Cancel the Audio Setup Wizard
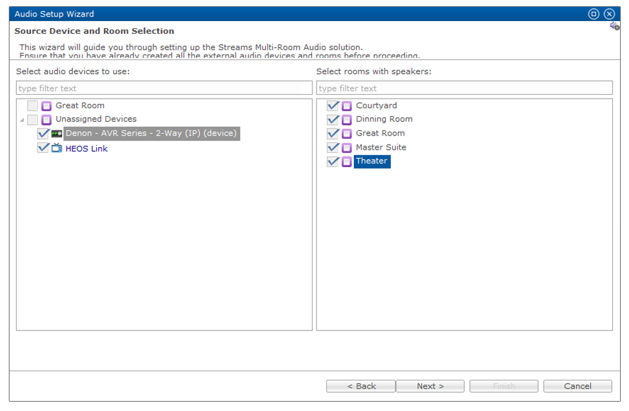This screenshot has width=629, height=411. pyautogui.click(x=577, y=386)
